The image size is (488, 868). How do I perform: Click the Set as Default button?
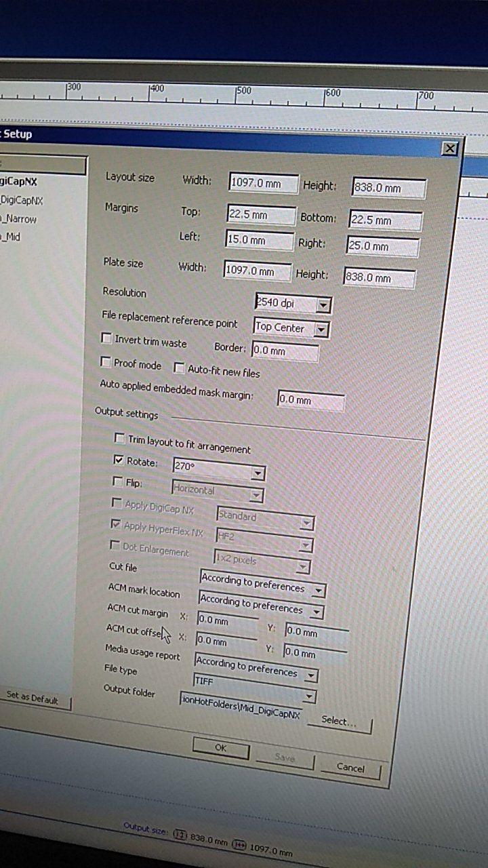pos(33,698)
